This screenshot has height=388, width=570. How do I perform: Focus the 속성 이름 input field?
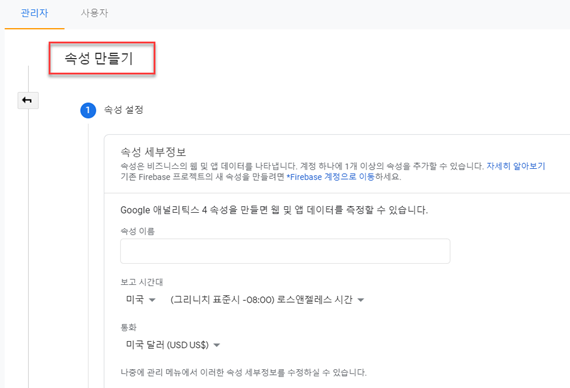[x=285, y=251]
